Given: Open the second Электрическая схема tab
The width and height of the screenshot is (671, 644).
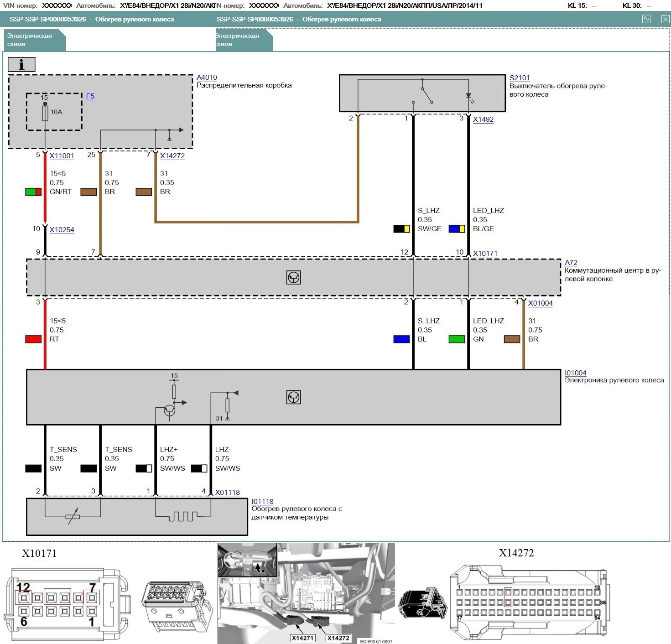Looking at the screenshot, I should 244,40.
